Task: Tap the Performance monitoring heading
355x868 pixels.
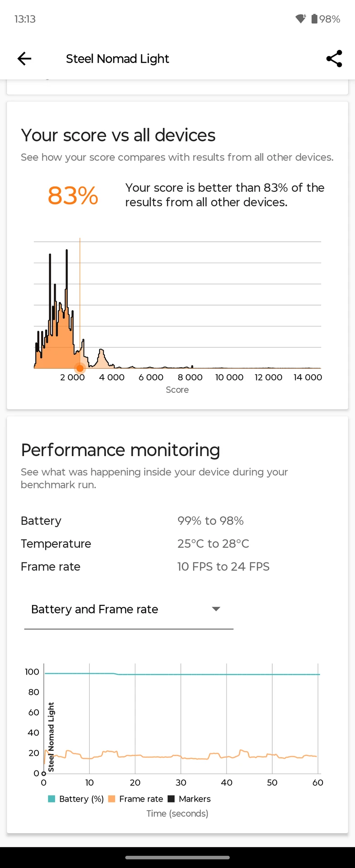Action: (121, 450)
